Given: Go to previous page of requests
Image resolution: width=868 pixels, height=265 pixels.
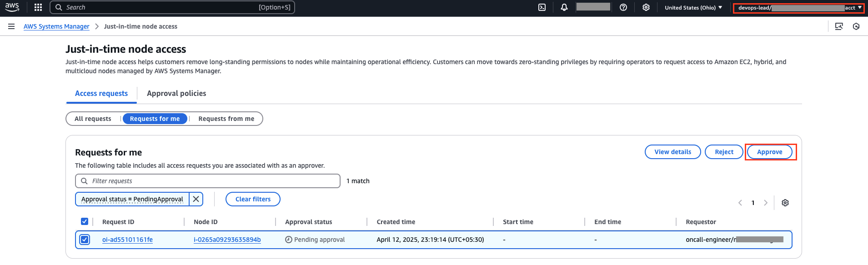Looking at the screenshot, I should pos(740,203).
